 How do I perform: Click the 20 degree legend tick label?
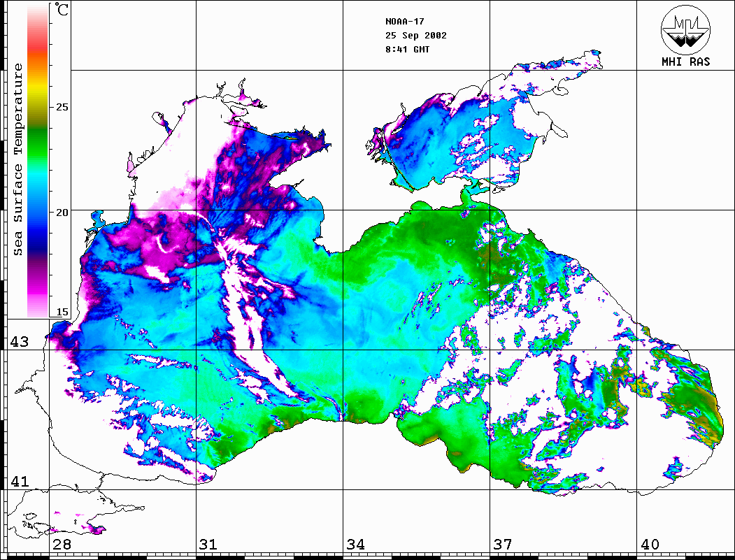coord(62,213)
